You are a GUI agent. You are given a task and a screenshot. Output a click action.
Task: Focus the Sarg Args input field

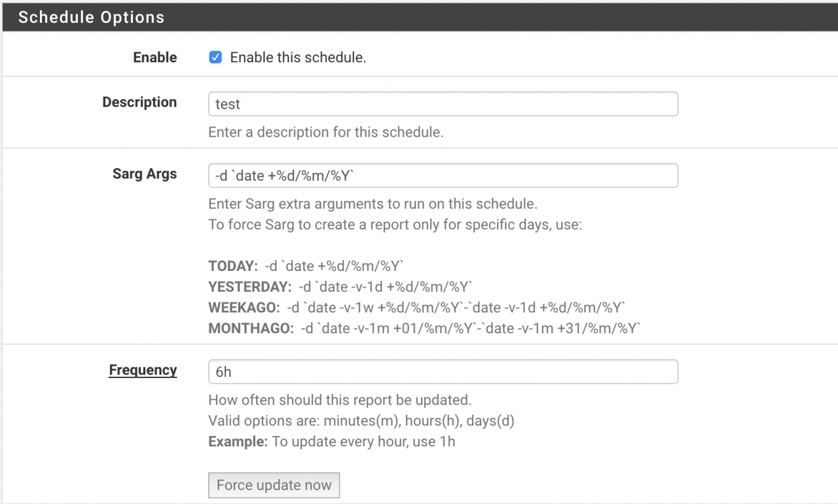[x=443, y=175]
